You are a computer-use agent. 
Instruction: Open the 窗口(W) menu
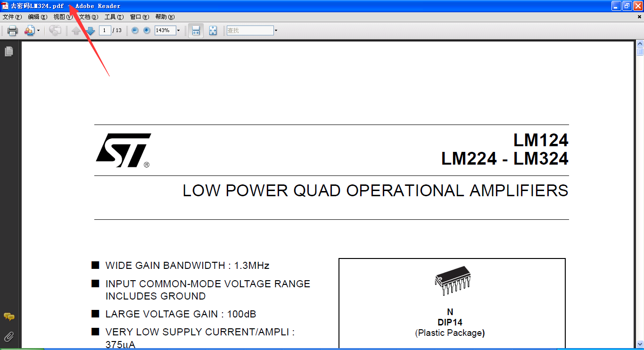(x=140, y=17)
